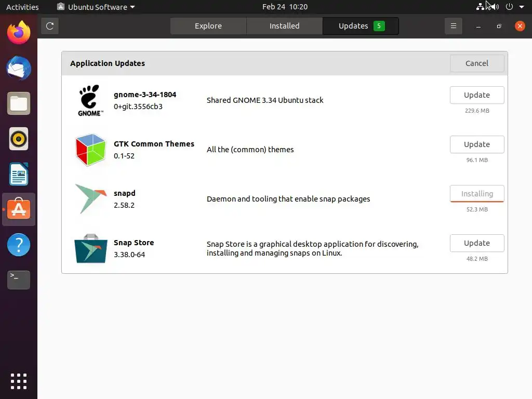This screenshot has width=532, height=399.
Task: Open the Help dock icon
Action: click(x=19, y=245)
